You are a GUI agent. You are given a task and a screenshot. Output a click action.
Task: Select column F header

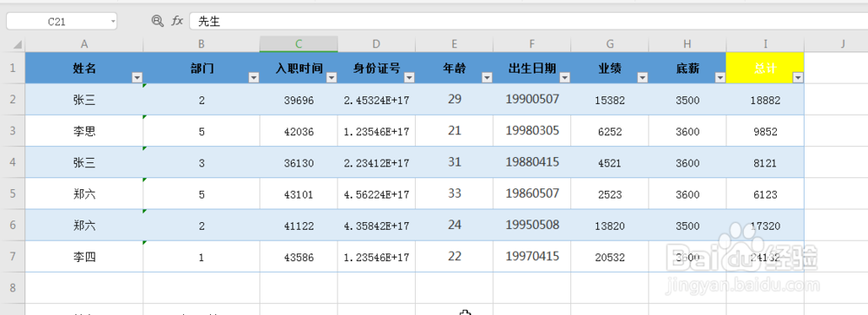click(x=532, y=44)
